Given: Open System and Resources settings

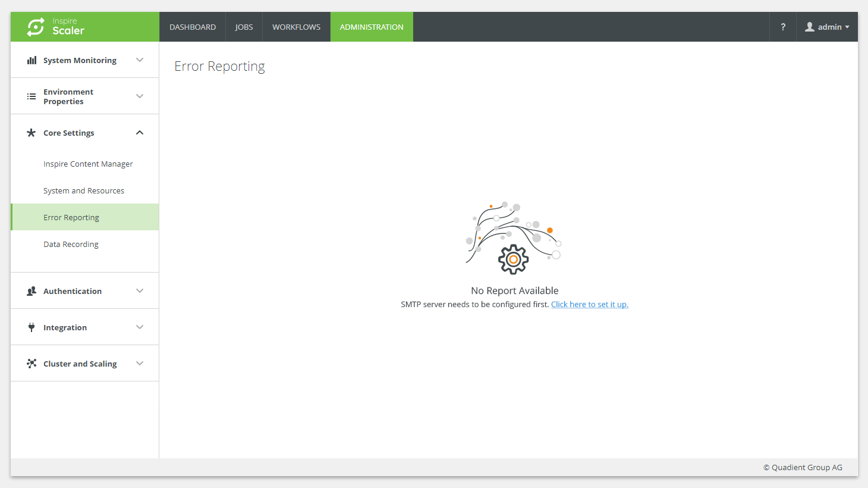Looking at the screenshot, I should (x=85, y=190).
